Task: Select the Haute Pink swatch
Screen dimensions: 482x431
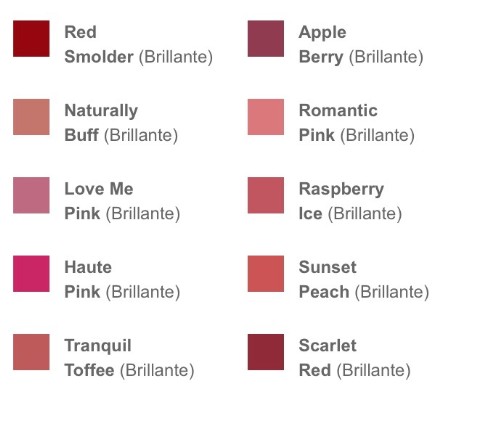Action: [31, 274]
